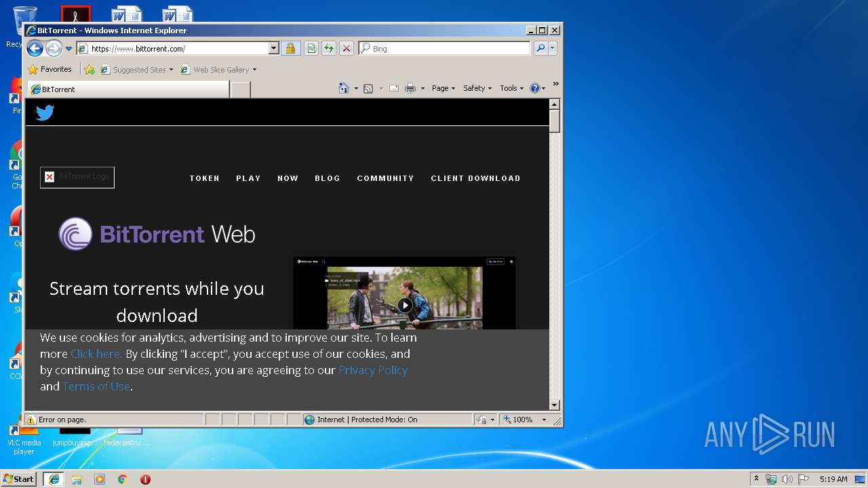Viewport: 868px width, 488px height.
Task: Open the media player taskbar icon
Action: (100, 479)
